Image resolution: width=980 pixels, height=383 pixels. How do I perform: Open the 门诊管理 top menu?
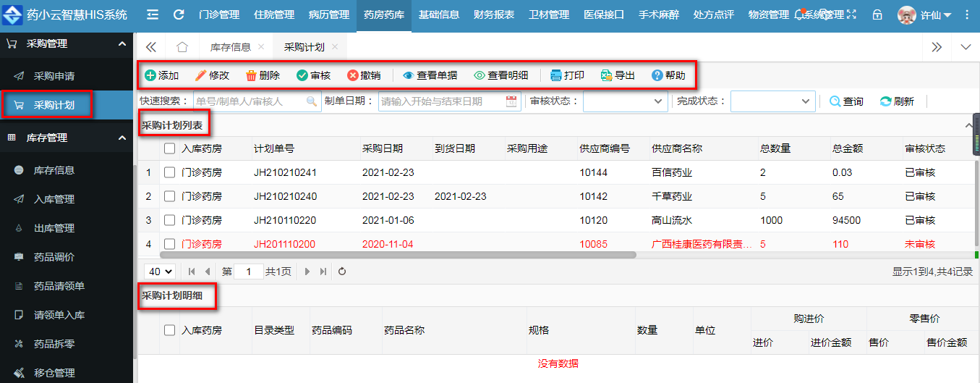pos(219,14)
